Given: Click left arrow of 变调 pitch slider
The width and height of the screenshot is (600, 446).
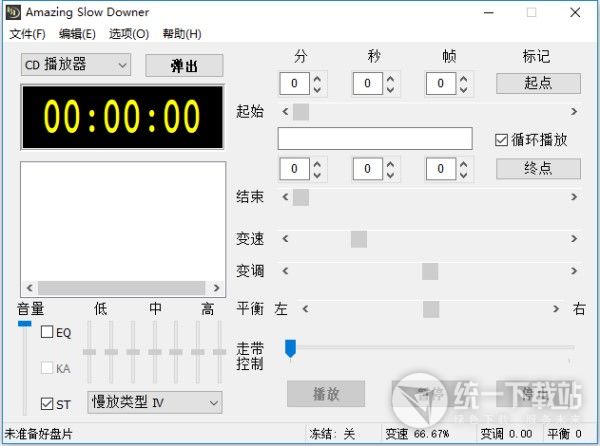Looking at the screenshot, I should click(x=285, y=271).
